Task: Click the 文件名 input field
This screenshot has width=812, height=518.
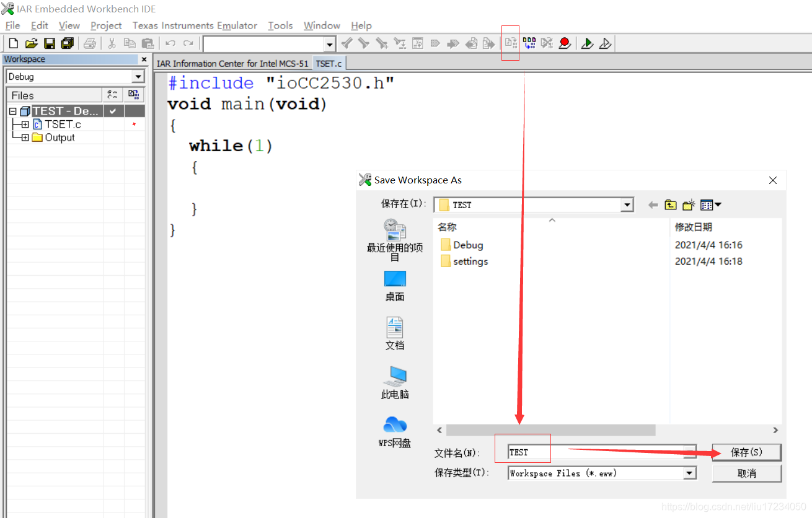Action: point(596,452)
